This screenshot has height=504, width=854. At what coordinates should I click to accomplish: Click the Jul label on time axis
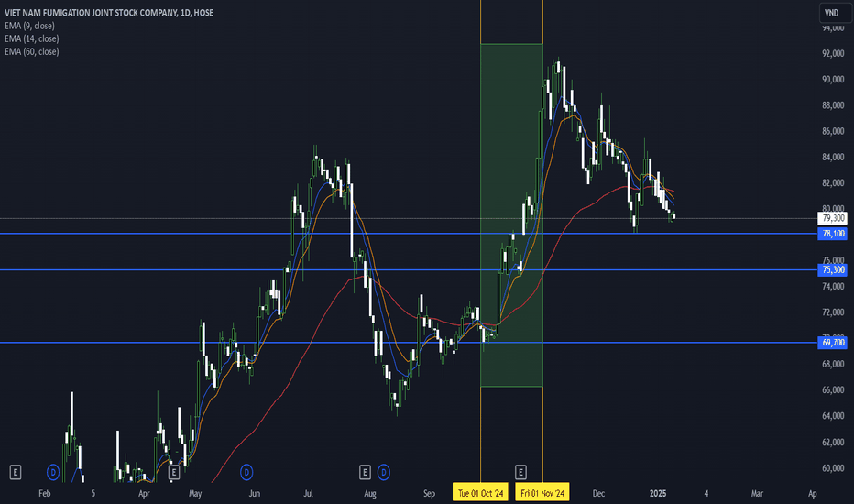click(x=308, y=494)
